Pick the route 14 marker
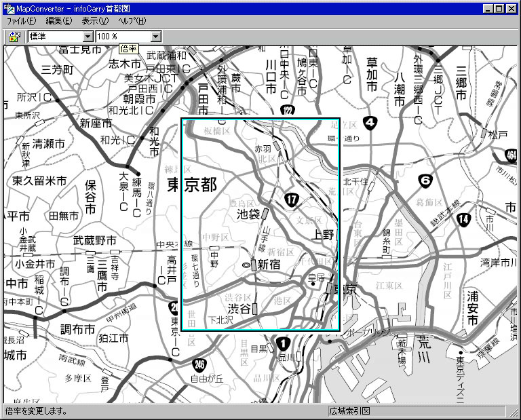The height and width of the screenshot is (420, 521). click(463, 219)
